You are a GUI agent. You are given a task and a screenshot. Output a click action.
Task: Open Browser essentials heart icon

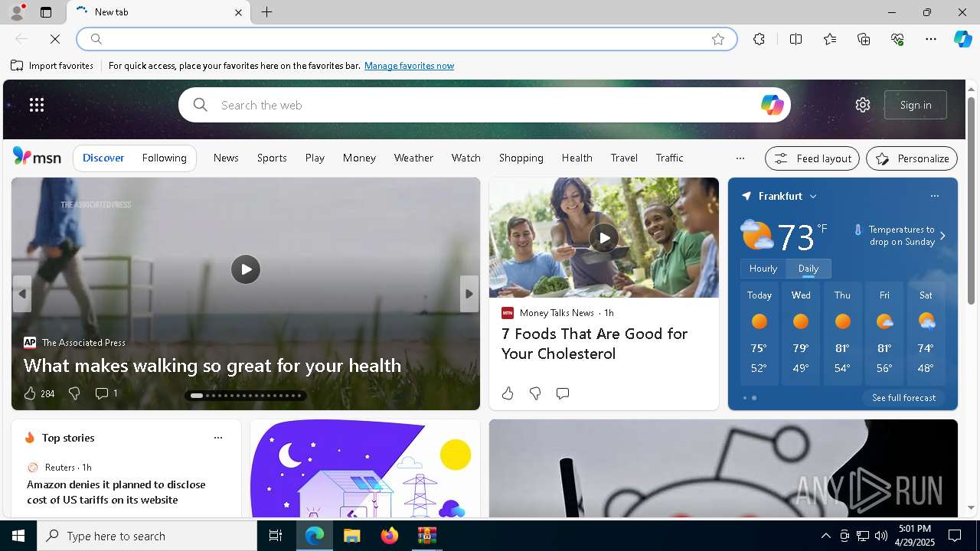tap(897, 39)
